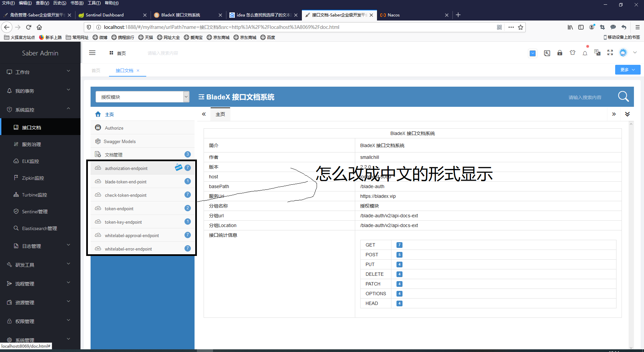Expand the 流程管理 sidebar menu
The image size is (644, 352).
[x=40, y=283]
